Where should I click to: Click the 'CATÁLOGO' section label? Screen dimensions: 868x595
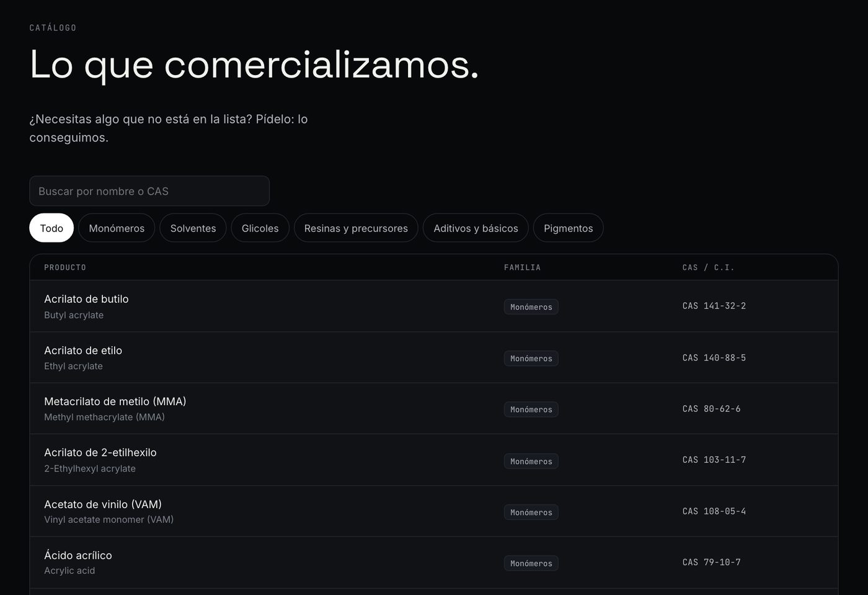click(53, 28)
